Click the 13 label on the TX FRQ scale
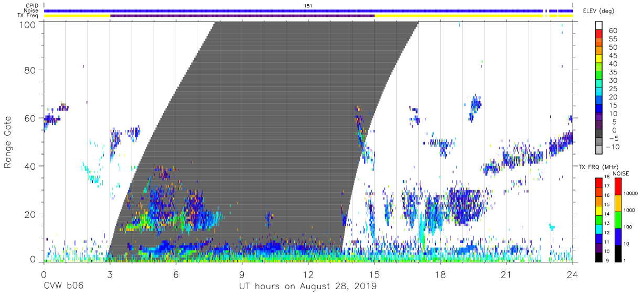Viewport: 644px width, 297px height. point(607,223)
